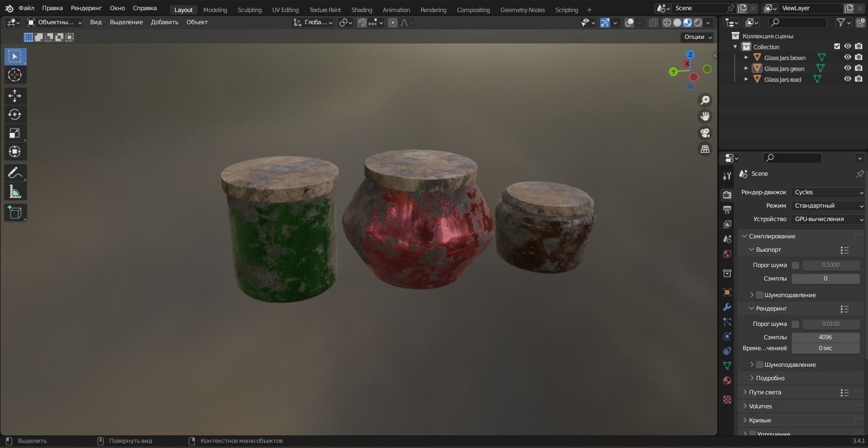
Task: Click the Blender logo menu icon
Action: tap(9, 8)
